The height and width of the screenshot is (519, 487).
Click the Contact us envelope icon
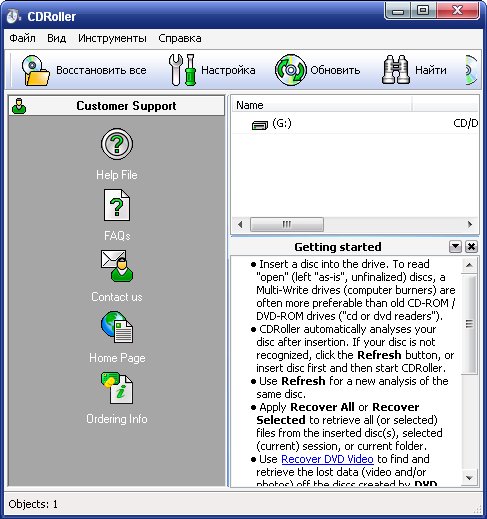pyautogui.click(x=117, y=266)
